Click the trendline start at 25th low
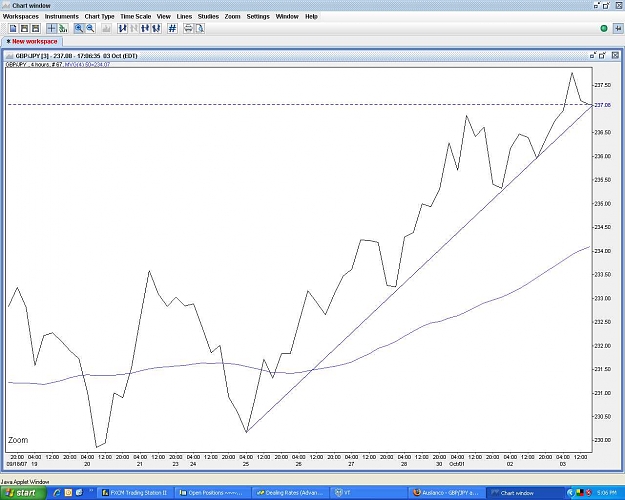Screen dimensions: 625x500 [247, 432]
